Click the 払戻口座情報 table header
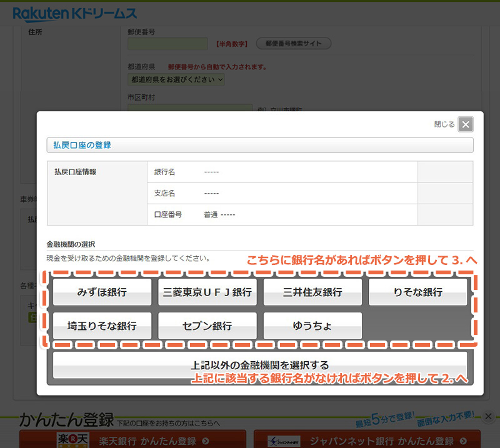Viewport: 500px width, 448px height. [x=75, y=172]
